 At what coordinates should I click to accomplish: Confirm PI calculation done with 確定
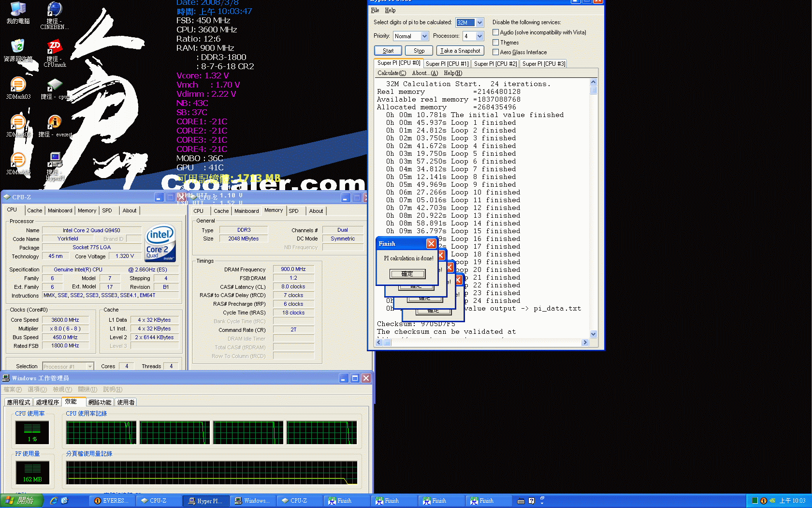pyautogui.click(x=407, y=274)
